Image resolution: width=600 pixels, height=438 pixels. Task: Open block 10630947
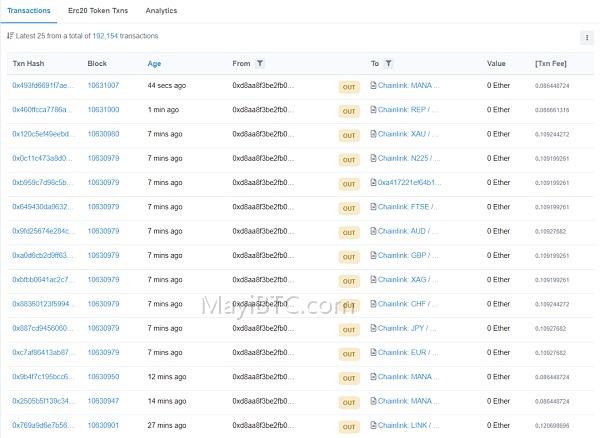103,401
